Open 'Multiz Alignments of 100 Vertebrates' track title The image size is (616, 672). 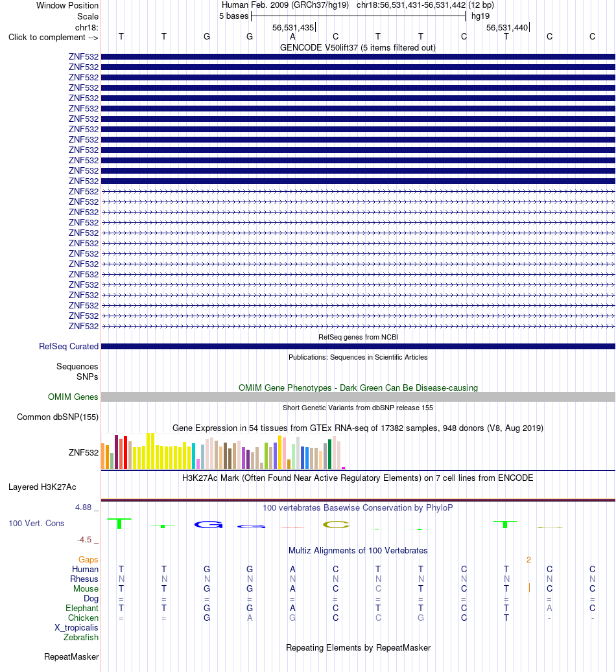(358, 551)
